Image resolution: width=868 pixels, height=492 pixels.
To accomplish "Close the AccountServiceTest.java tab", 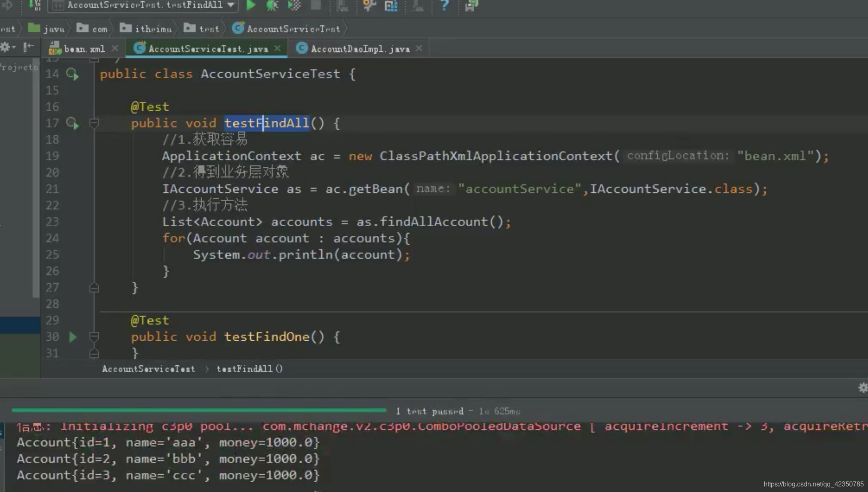I will (x=277, y=48).
